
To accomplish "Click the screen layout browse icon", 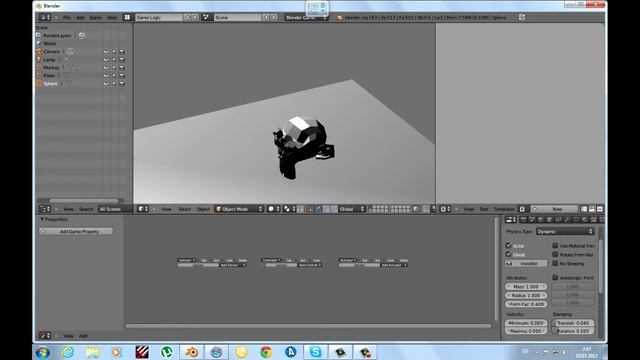I will 127,18.
